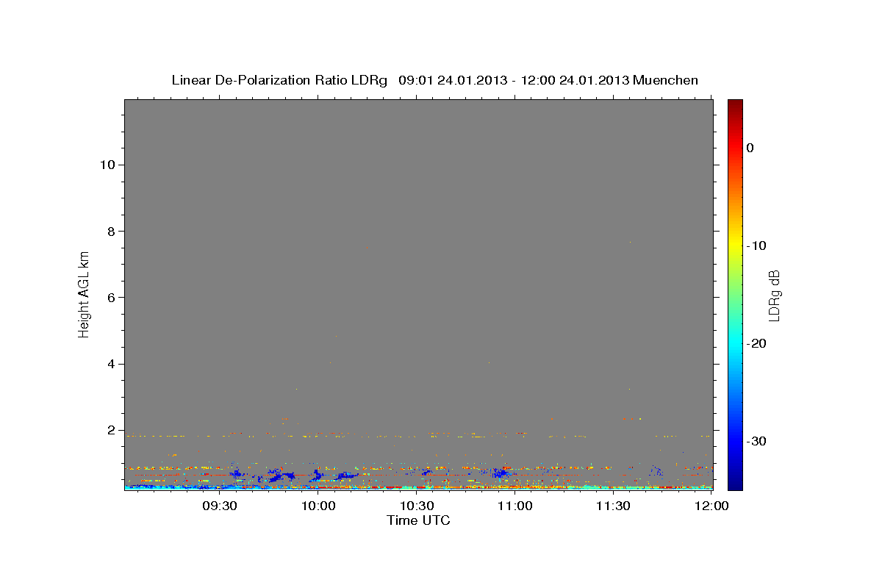
Task: Click the colorbar value label -10
Action: [x=757, y=245]
